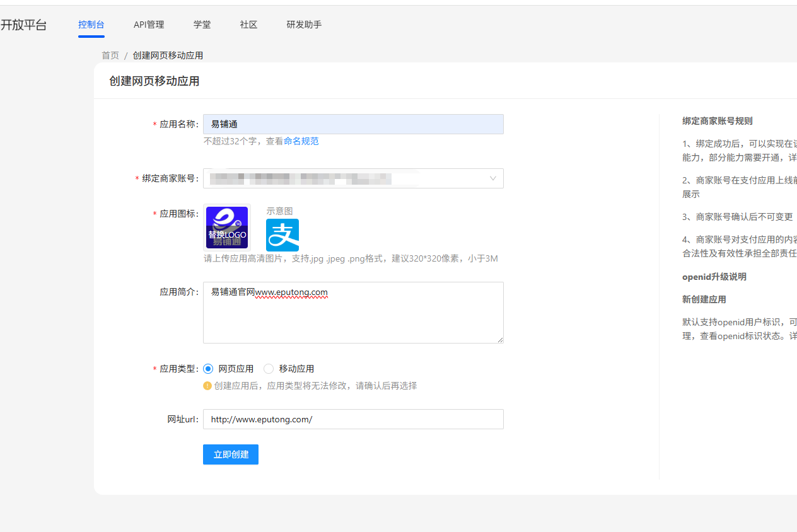
Task: Click 首页 in the breadcrumb
Action: tap(110, 55)
